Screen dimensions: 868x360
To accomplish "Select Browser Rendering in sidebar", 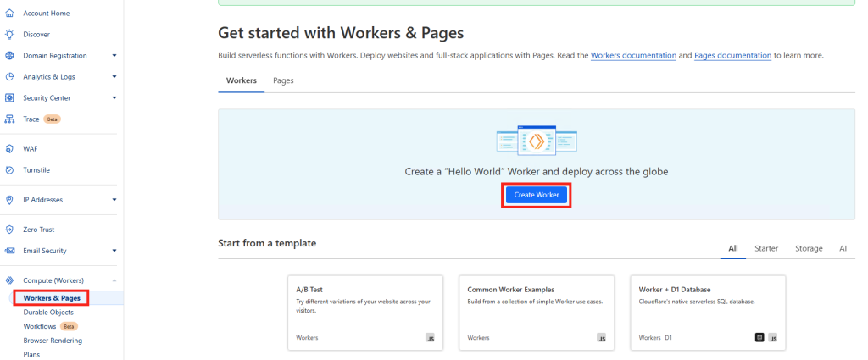I will [x=53, y=341].
